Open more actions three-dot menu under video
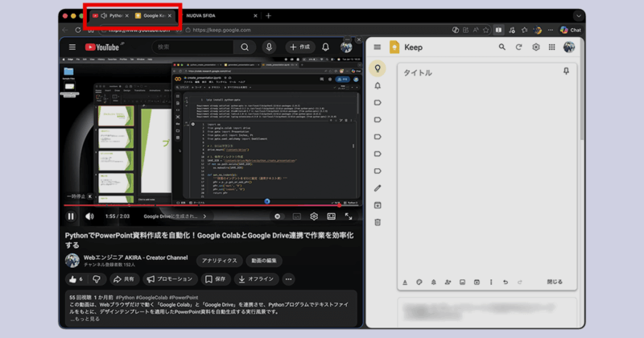 pyautogui.click(x=289, y=279)
